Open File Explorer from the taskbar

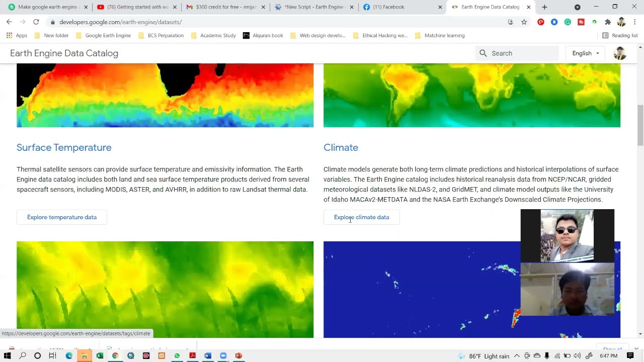coord(84,355)
